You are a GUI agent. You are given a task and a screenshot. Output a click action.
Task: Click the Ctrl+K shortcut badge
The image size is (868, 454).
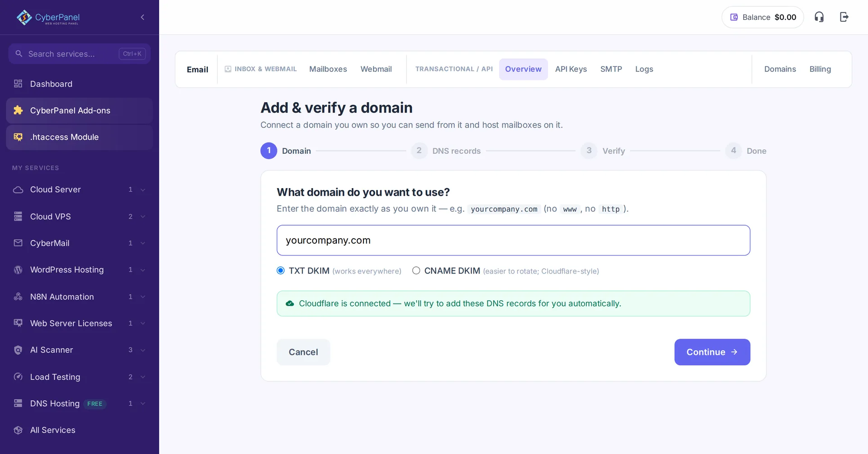[132, 54]
